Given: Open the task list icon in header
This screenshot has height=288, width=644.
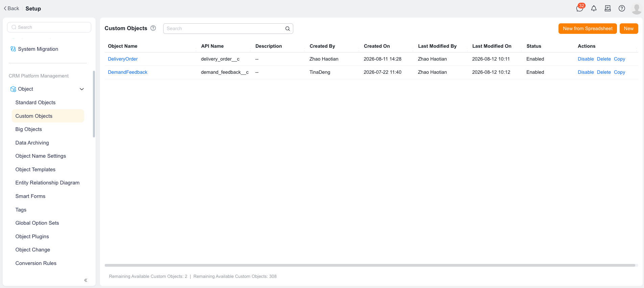Looking at the screenshot, I should click(x=608, y=8).
